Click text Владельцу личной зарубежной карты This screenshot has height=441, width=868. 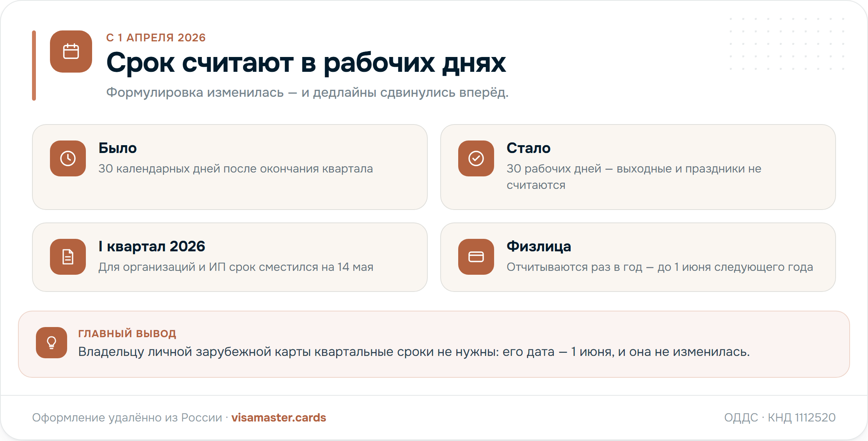coord(194,352)
